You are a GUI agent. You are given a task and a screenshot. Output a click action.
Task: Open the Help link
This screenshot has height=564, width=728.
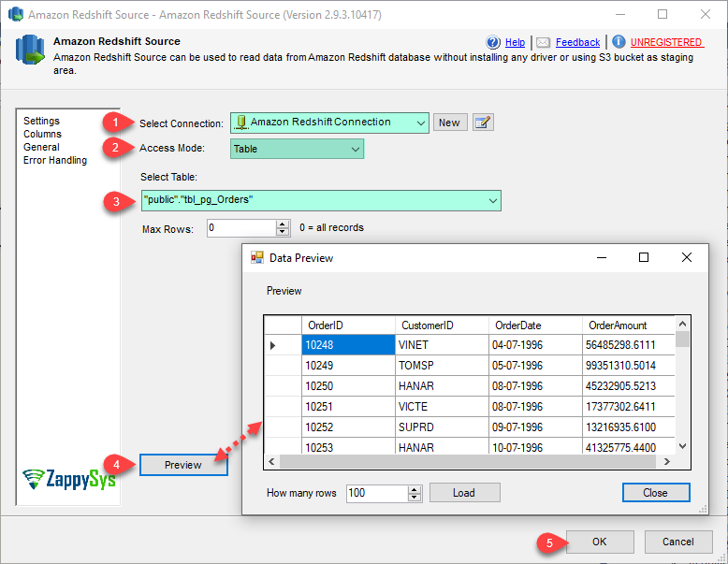pyautogui.click(x=515, y=42)
